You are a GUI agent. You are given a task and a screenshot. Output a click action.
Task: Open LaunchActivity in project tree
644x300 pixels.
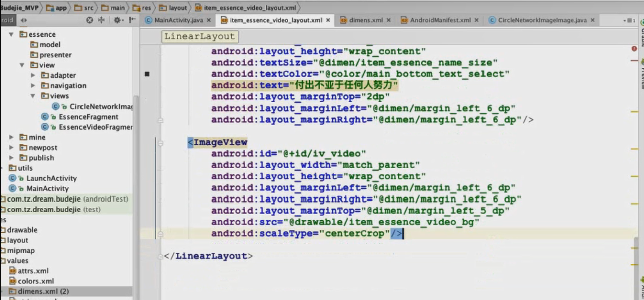tap(51, 178)
